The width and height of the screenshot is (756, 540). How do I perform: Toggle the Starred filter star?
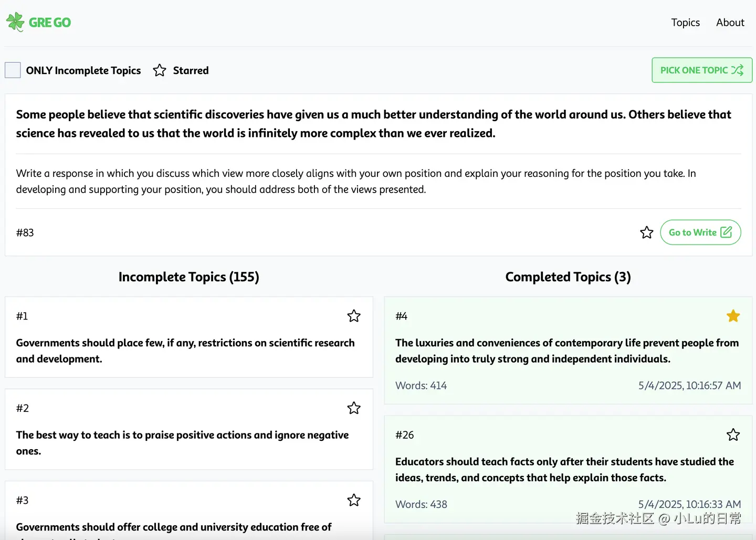coord(160,70)
